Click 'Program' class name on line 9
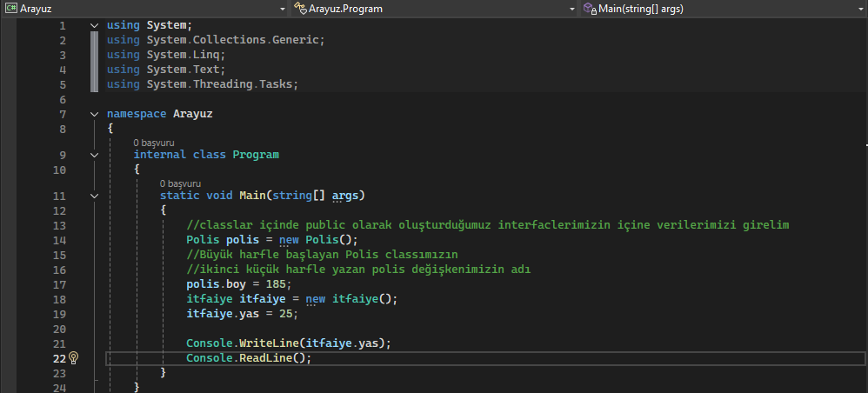The width and height of the screenshot is (868, 393). 256,155
